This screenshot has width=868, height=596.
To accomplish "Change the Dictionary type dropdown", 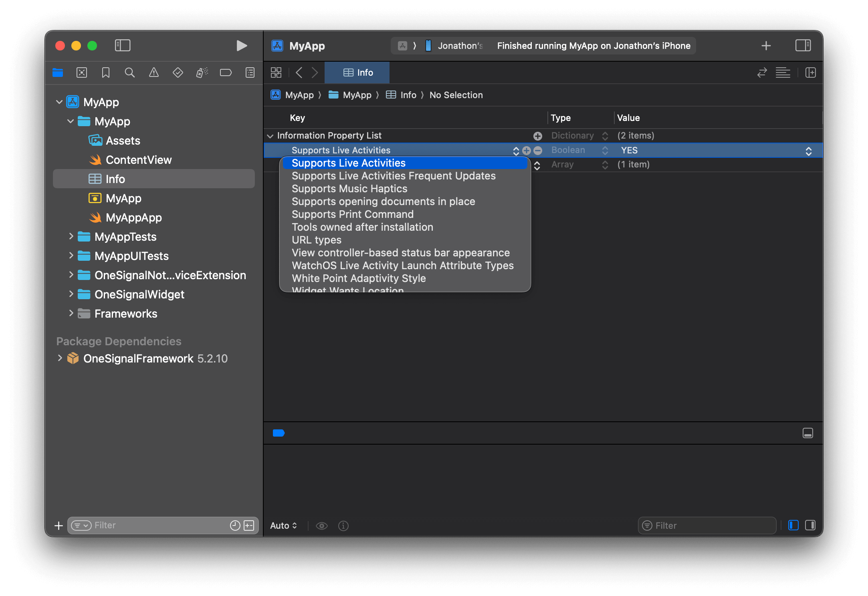I will click(x=605, y=136).
